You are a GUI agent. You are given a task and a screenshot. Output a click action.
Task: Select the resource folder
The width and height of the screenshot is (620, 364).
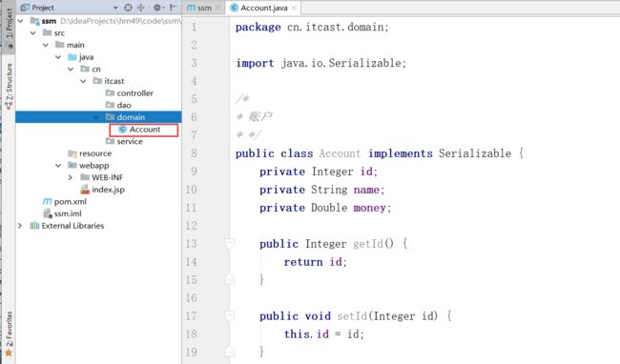click(x=95, y=153)
